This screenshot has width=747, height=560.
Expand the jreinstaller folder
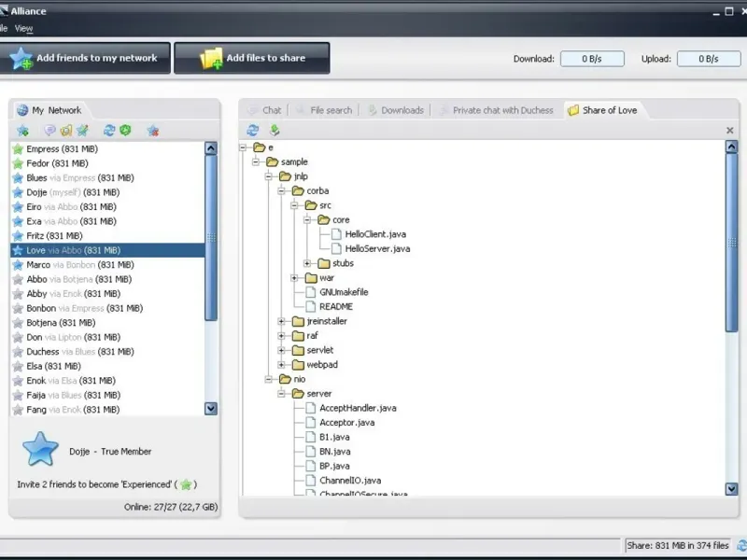[282, 321]
